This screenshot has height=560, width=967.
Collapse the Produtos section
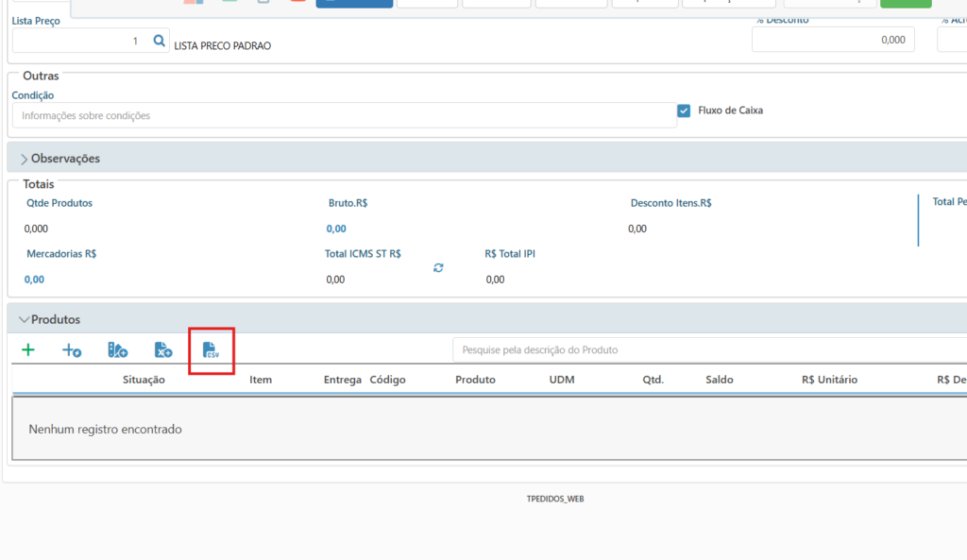[25, 320]
